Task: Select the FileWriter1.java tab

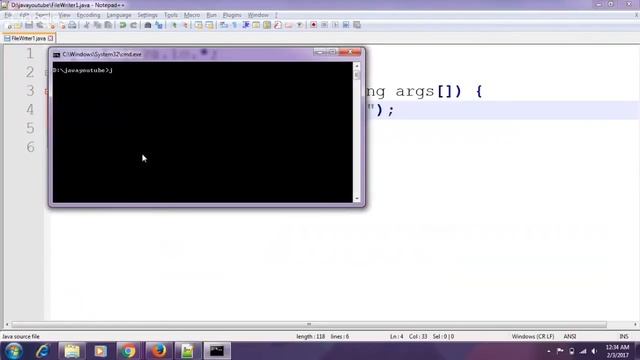Action: (x=28, y=38)
